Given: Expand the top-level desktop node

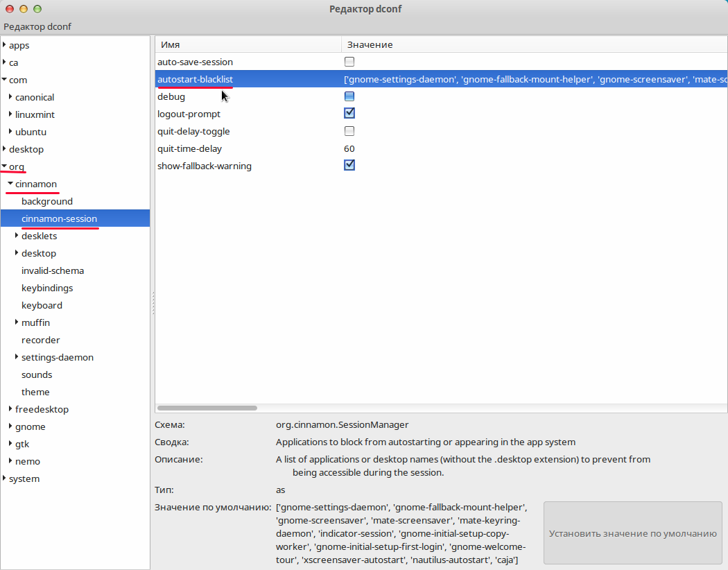Looking at the screenshot, I should (4, 149).
